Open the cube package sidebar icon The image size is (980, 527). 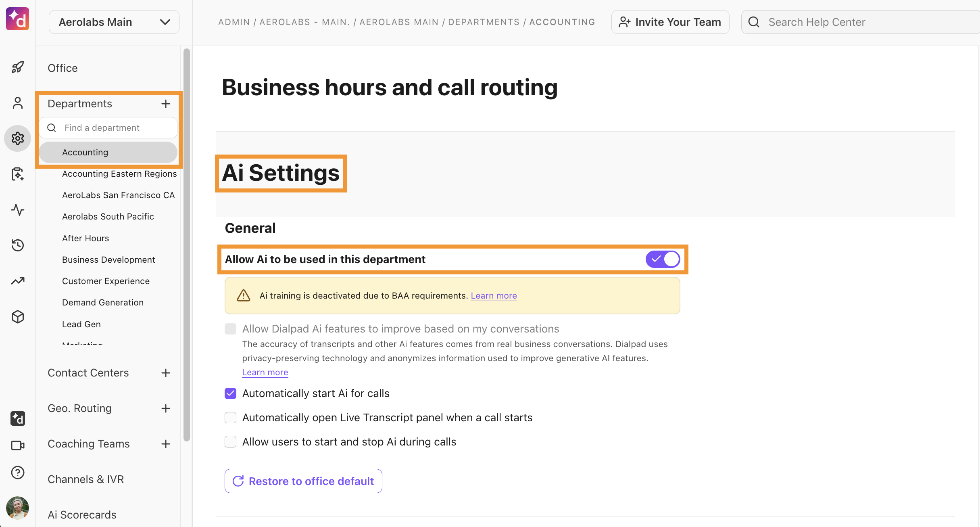tap(17, 317)
